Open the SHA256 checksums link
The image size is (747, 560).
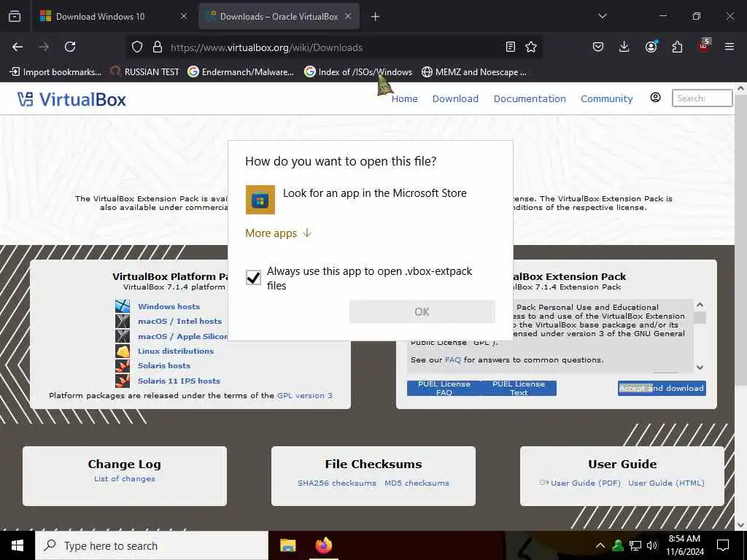337,483
